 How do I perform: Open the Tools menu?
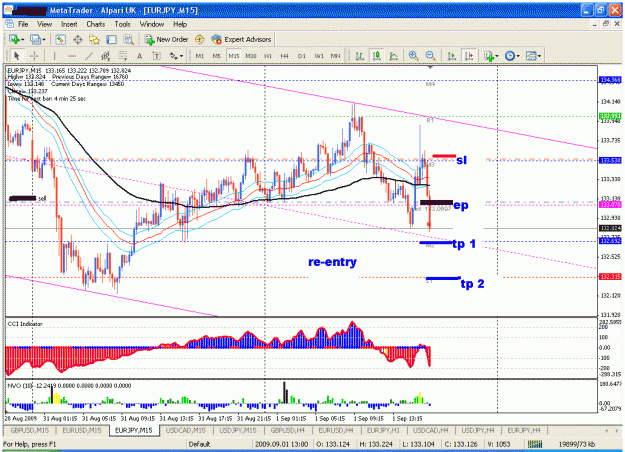(x=122, y=24)
